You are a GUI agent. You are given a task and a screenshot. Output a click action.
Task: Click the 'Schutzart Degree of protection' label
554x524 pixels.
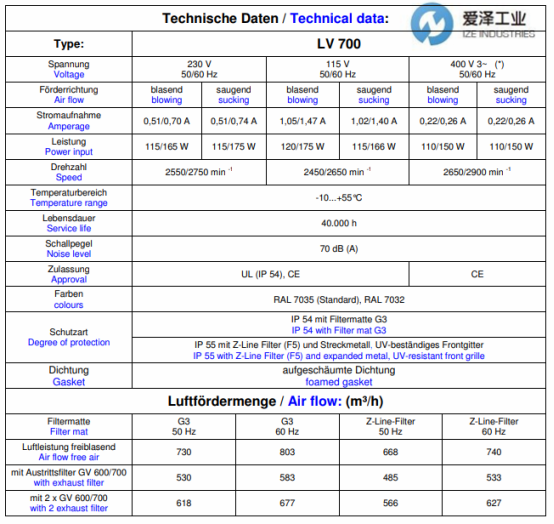click(69, 337)
